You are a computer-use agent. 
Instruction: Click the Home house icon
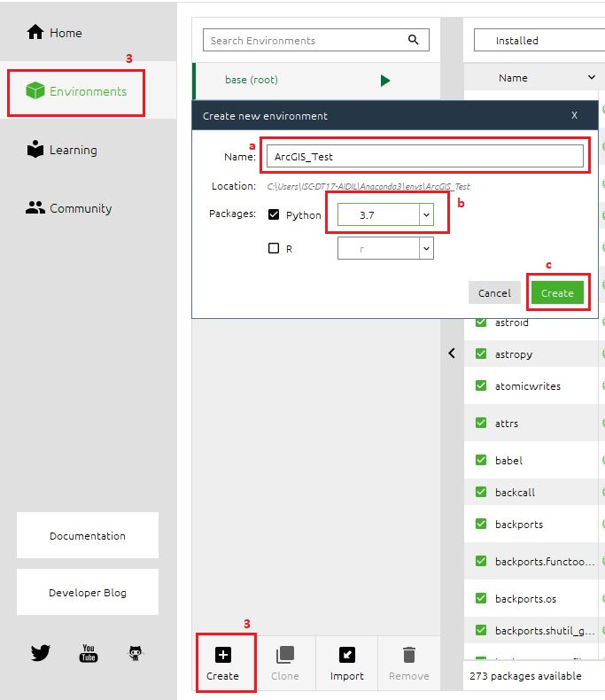click(x=35, y=32)
